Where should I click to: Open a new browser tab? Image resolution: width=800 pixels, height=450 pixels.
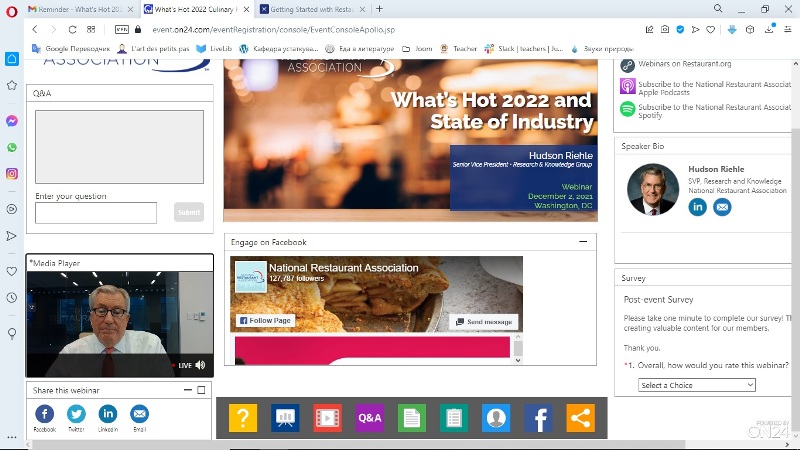pyautogui.click(x=379, y=9)
